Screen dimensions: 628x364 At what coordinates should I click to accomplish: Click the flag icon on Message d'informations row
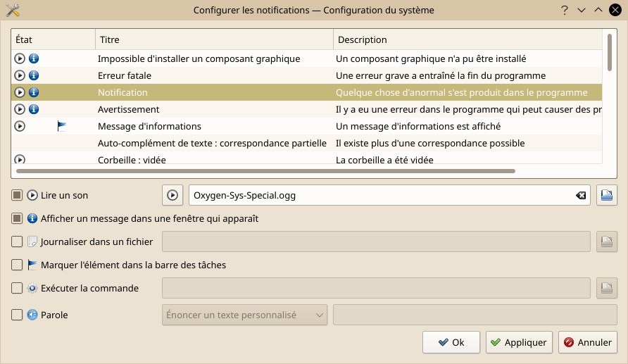coord(61,126)
